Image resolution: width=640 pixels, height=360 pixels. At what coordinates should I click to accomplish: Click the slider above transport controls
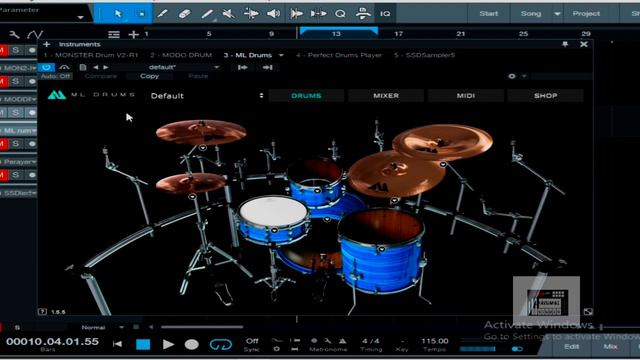coord(202,327)
